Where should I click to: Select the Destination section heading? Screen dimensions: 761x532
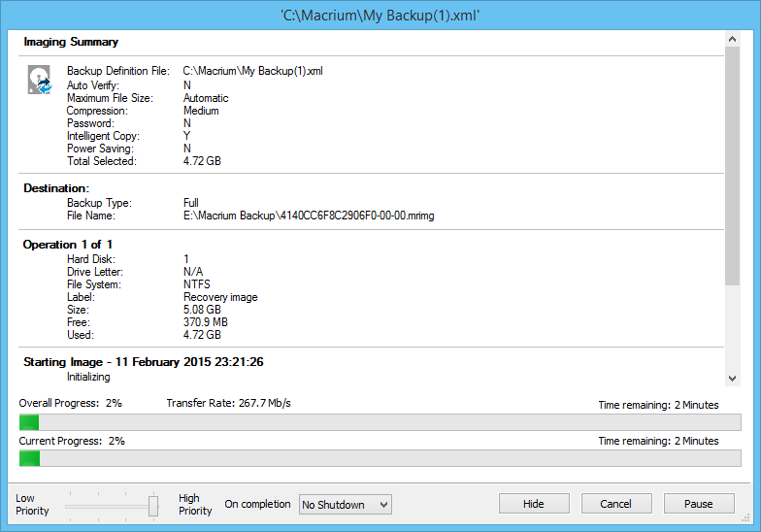tap(56, 187)
